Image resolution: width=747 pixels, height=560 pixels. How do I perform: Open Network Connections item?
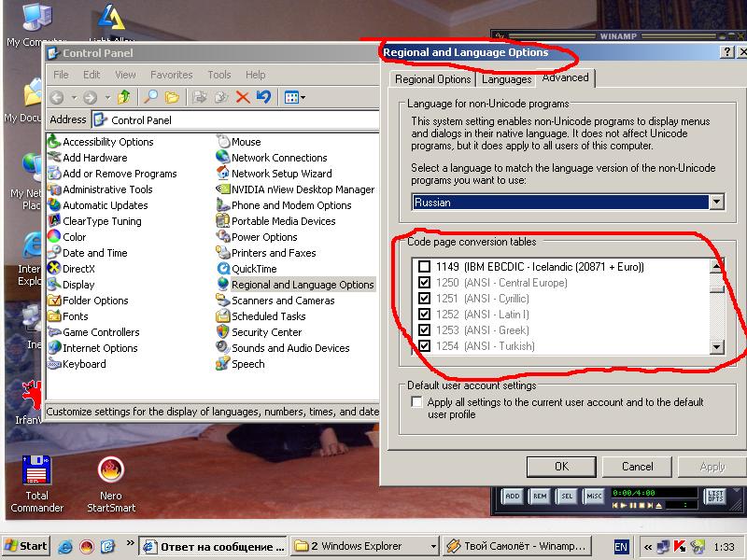(x=272, y=158)
